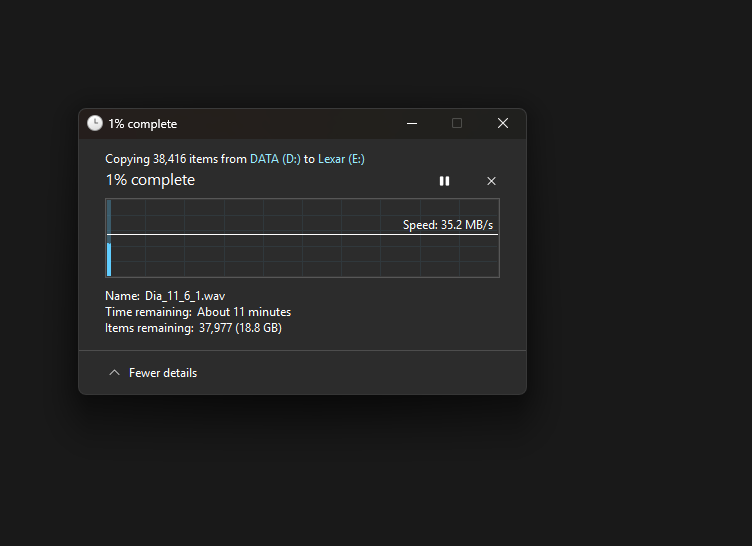Click the large 1% complete heading
Screen dimensions: 752x546
tap(150, 180)
